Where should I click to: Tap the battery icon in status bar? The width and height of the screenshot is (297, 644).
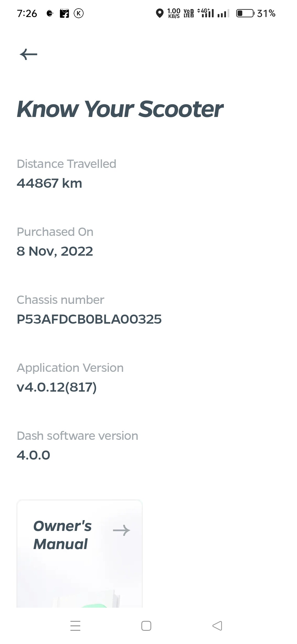(x=245, y=13)
